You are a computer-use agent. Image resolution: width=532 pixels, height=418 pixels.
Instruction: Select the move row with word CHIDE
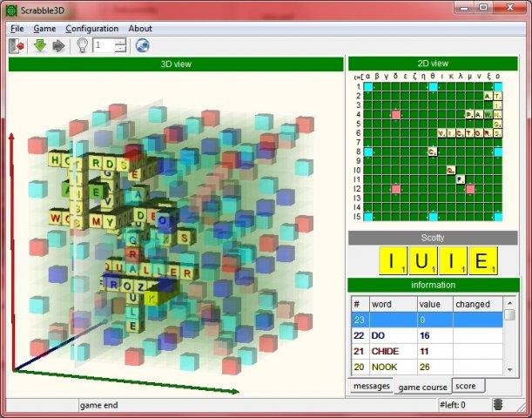click(427, 351)
